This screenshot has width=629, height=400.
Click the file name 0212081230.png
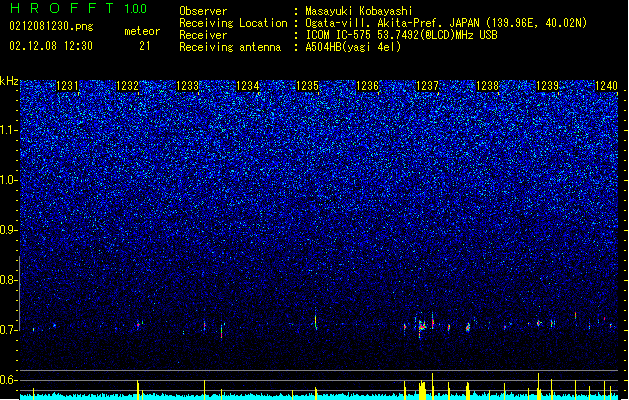pyautogui.click(x=51, y=26)
